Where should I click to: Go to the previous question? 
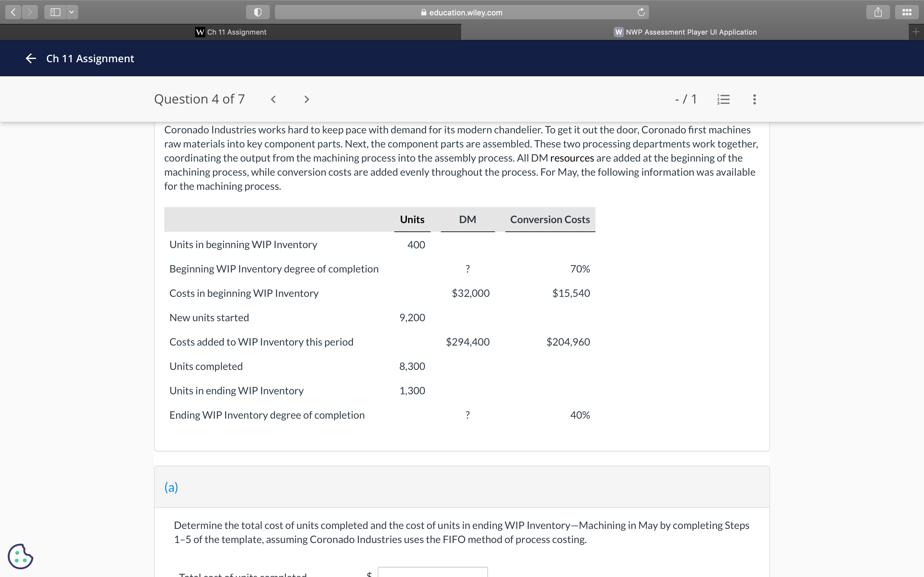273,99
